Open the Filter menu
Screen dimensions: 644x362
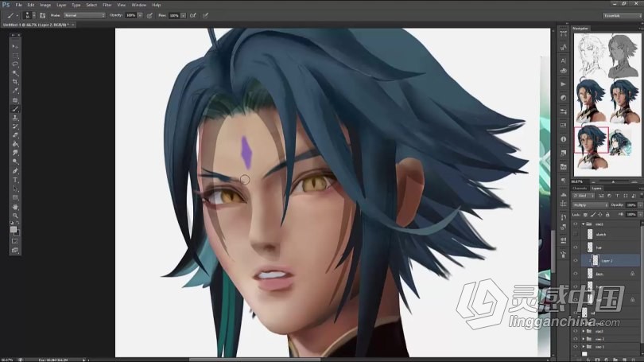tap(107, 5)
